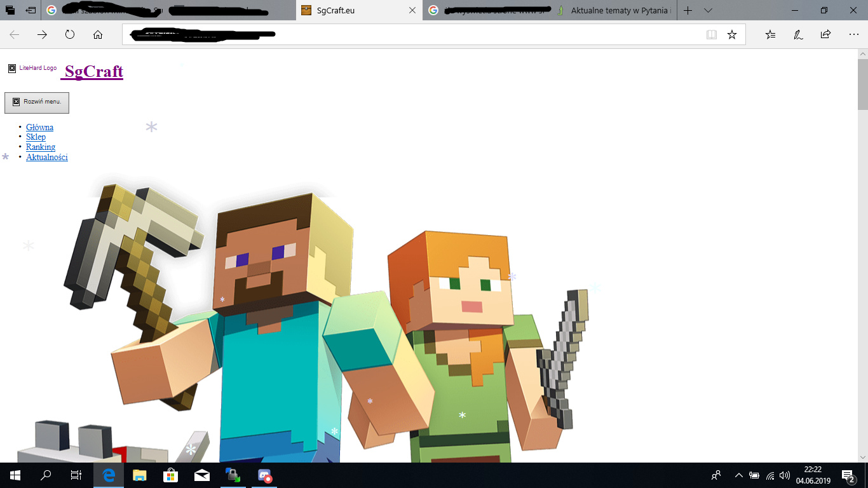Image resolution: width=868 pixels, height=488 pixels.
Task: Show tab previews chevron
Action: click(709, 10)
